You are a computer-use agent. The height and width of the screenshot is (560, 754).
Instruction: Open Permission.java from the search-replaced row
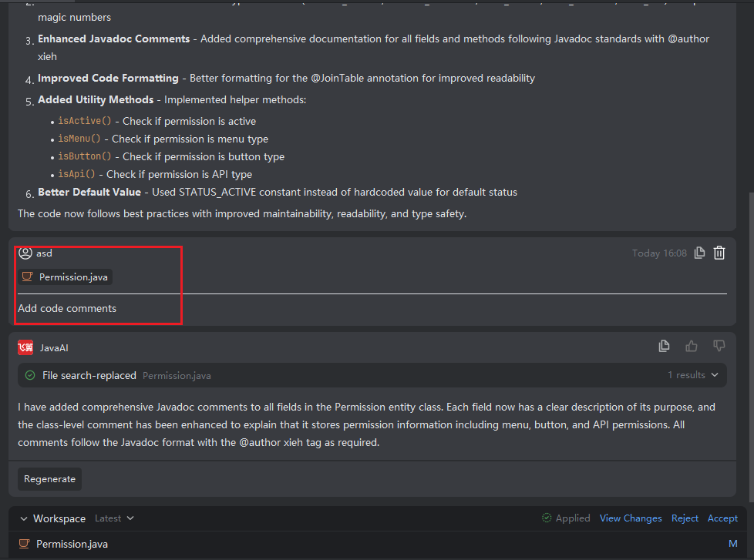pyautogui.click(x=177, y=376)
